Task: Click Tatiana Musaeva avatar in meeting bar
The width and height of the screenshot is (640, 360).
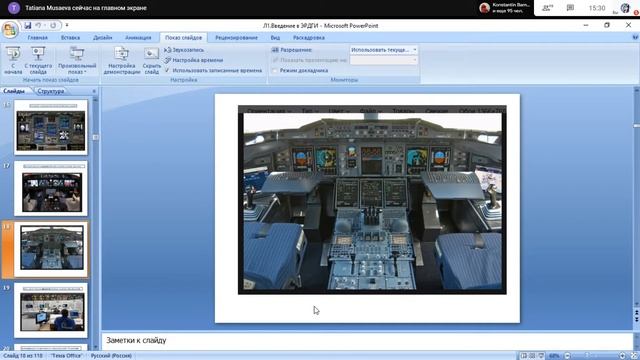Action: (14, 8)
